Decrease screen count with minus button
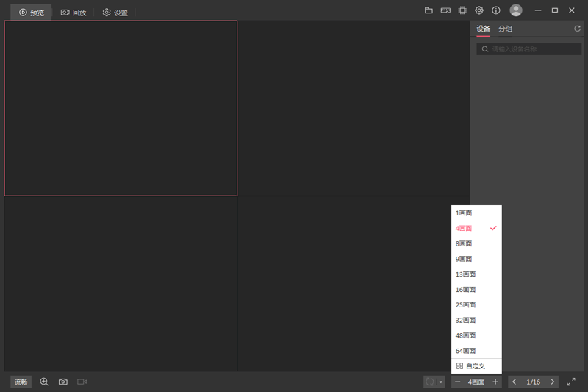588x392 pixels. point(457,382)
